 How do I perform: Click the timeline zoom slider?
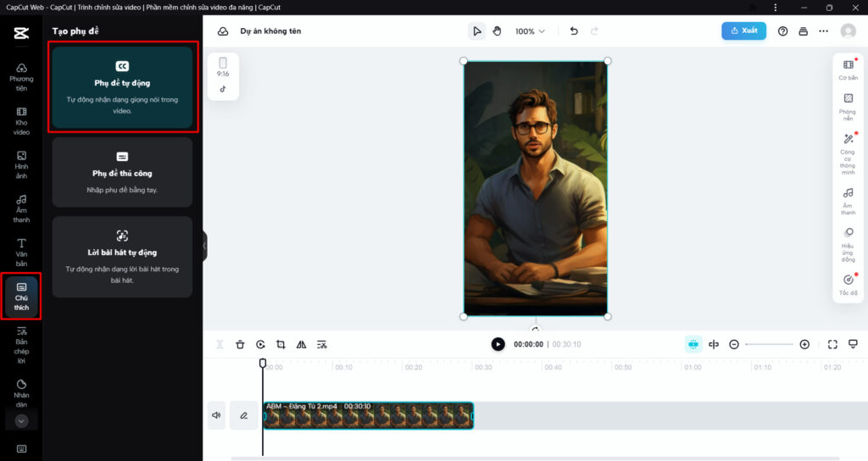769,345
